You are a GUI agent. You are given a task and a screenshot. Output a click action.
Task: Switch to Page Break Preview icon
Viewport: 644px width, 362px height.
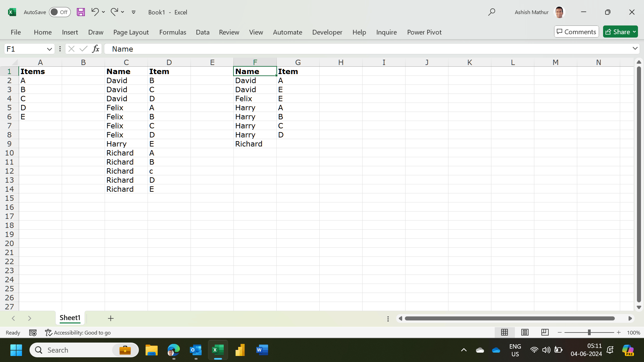[x=545, y=332]
